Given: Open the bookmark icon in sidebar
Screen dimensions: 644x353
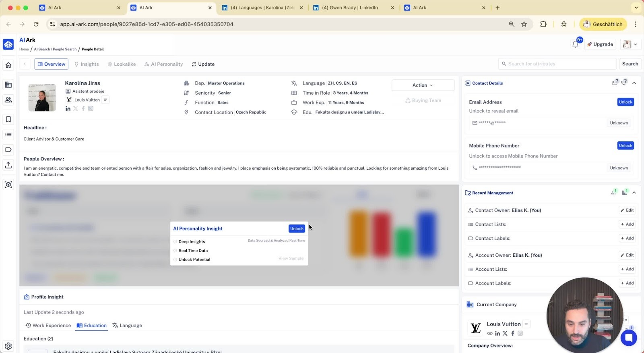Looking at the screenshot, I should click(8, 119).
